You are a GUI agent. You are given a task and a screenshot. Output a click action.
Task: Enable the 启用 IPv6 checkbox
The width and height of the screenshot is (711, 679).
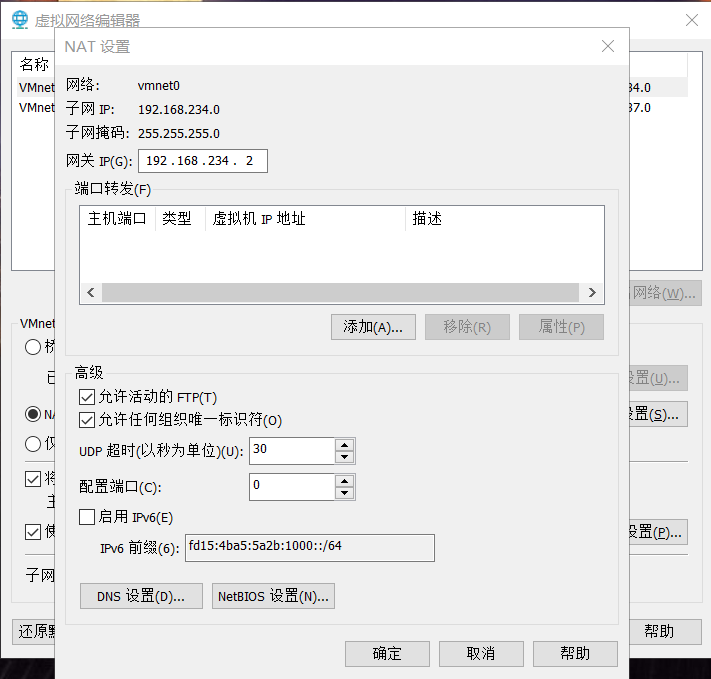point(87,517)
